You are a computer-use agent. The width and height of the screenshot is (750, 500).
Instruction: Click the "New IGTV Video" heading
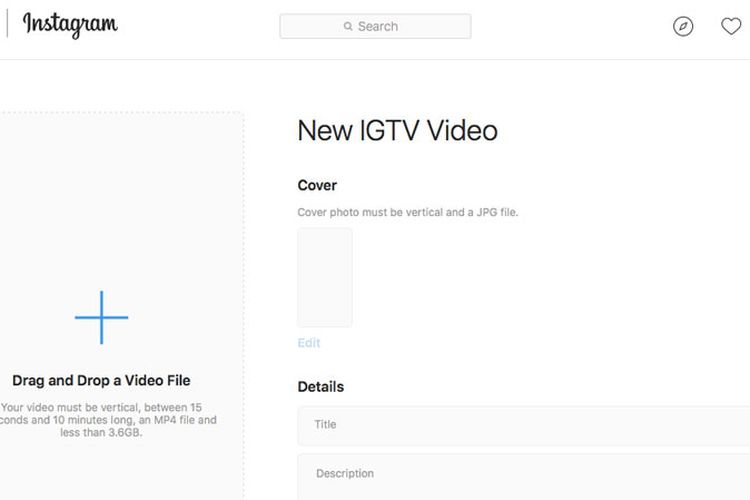[x=397, y=131]
